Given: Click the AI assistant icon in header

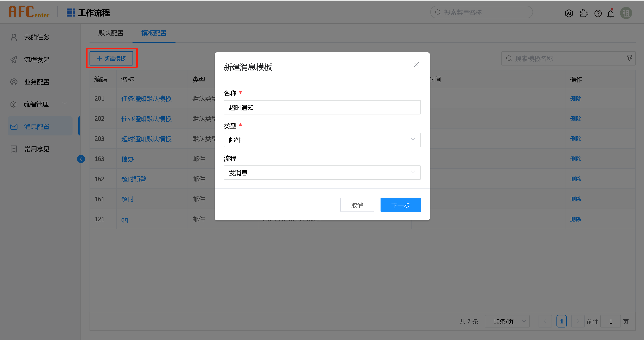Looking at the screenshot, I should (569, 13).
